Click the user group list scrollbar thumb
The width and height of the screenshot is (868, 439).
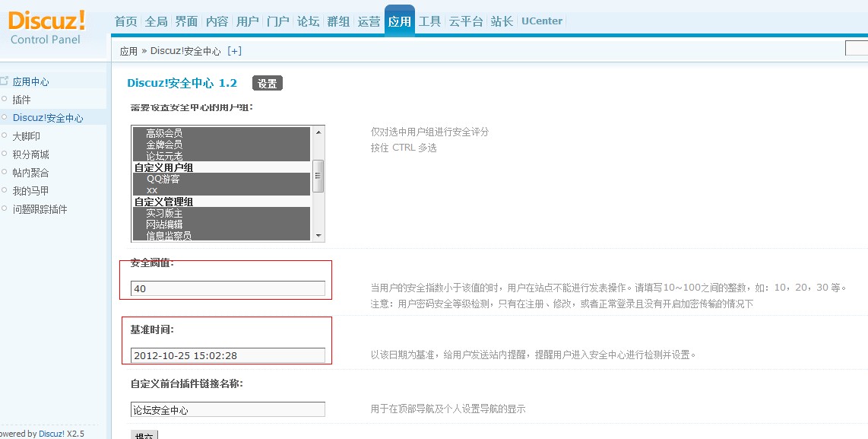tap(318, 177)
